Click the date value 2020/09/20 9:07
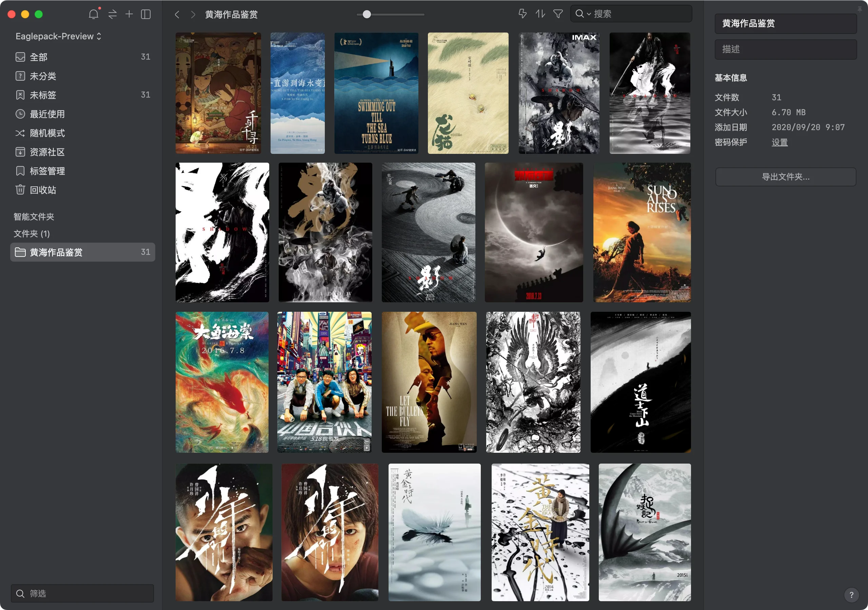Screen dimensions: 868x610 pyautogui.click(x=808, y=127)
